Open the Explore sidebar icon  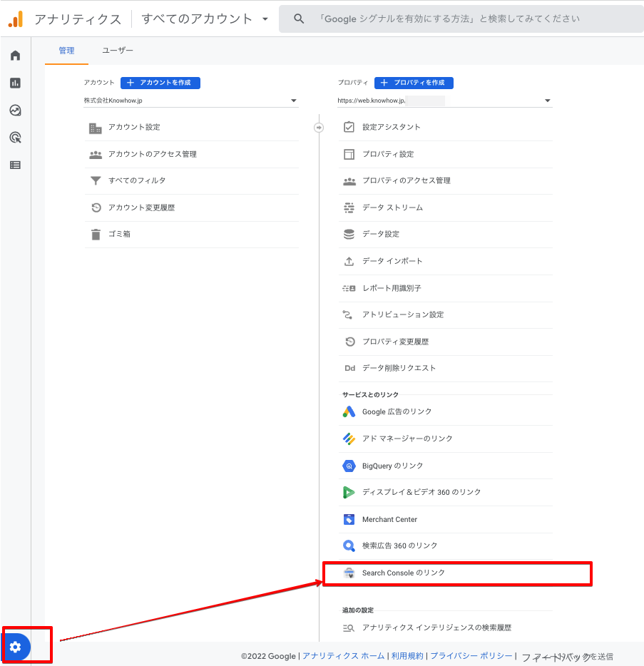click(x=15, y=111)
